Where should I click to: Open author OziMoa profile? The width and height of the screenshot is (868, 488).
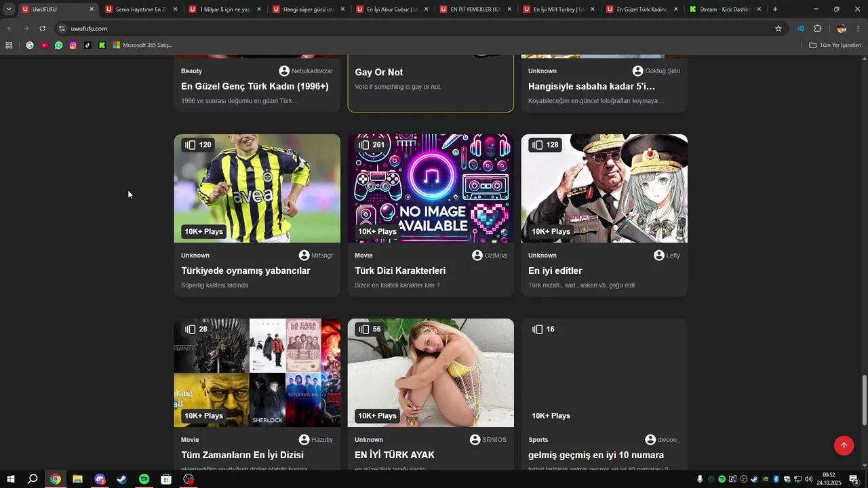coord(490,256)
